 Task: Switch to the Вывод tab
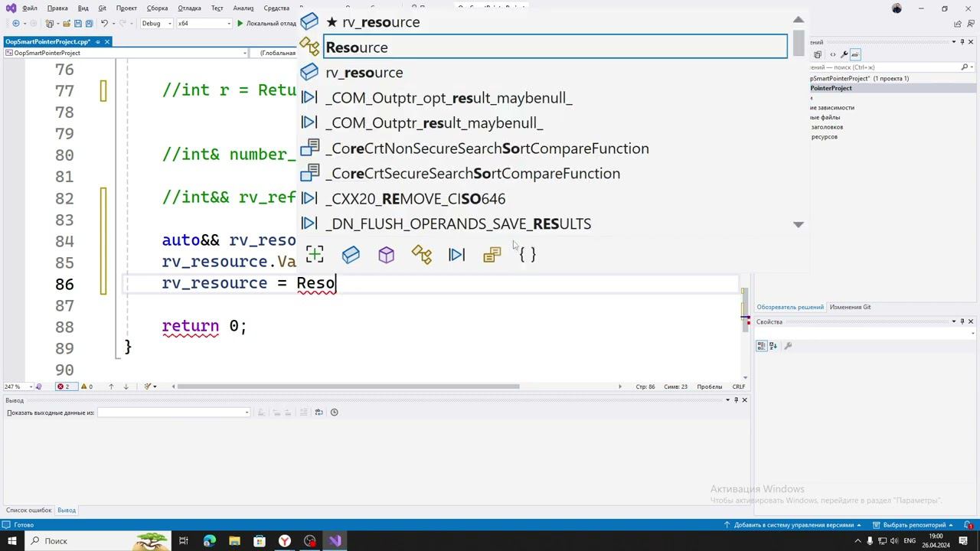coord(67,510)
